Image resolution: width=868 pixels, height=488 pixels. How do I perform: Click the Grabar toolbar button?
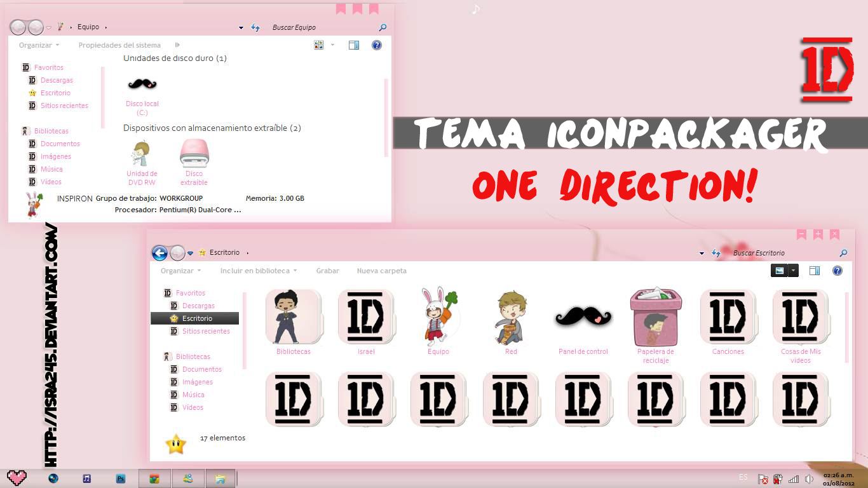tap(328, 271)
